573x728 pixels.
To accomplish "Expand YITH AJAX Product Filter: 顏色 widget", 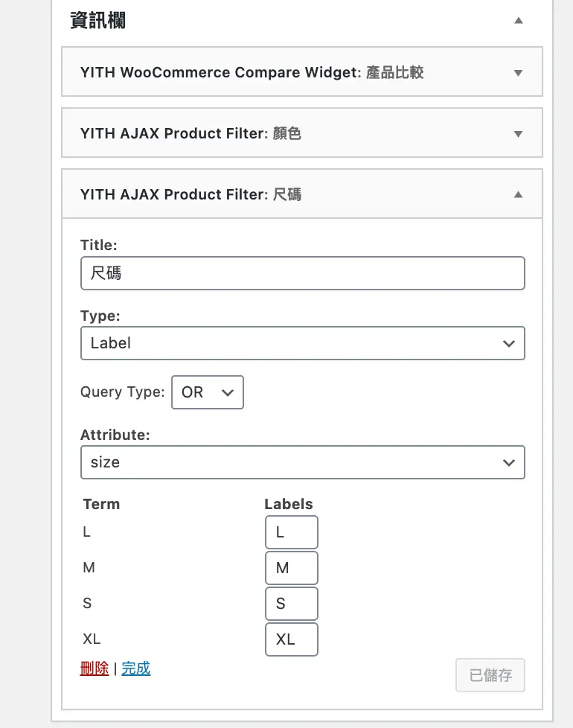I will coord(518,134).
